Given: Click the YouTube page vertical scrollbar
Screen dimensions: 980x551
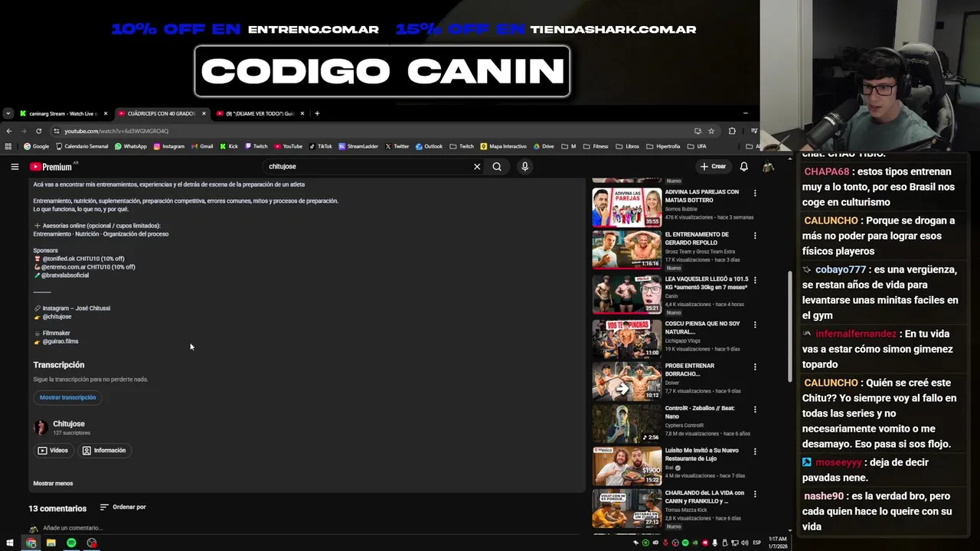Looking at the screenshot, I should tap(790, 328).
